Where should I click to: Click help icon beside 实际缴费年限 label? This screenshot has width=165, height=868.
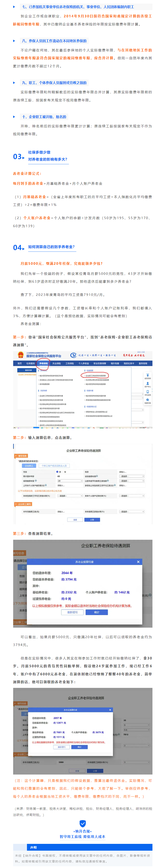pyautogui.click(x=98, y=476)
